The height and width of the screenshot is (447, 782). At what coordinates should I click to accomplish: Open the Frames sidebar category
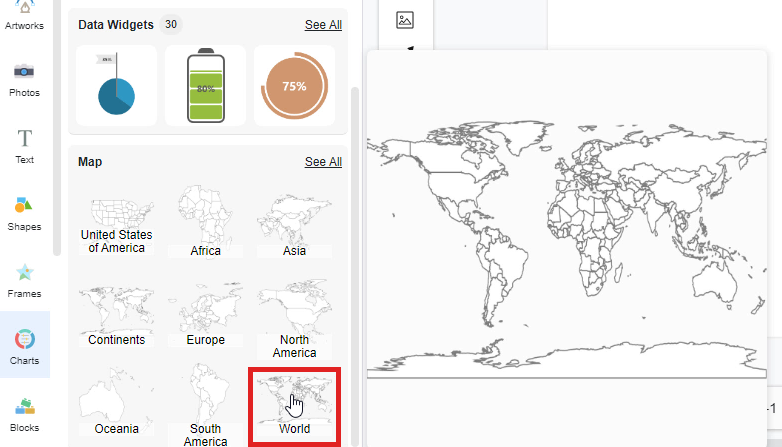[24, 280]
